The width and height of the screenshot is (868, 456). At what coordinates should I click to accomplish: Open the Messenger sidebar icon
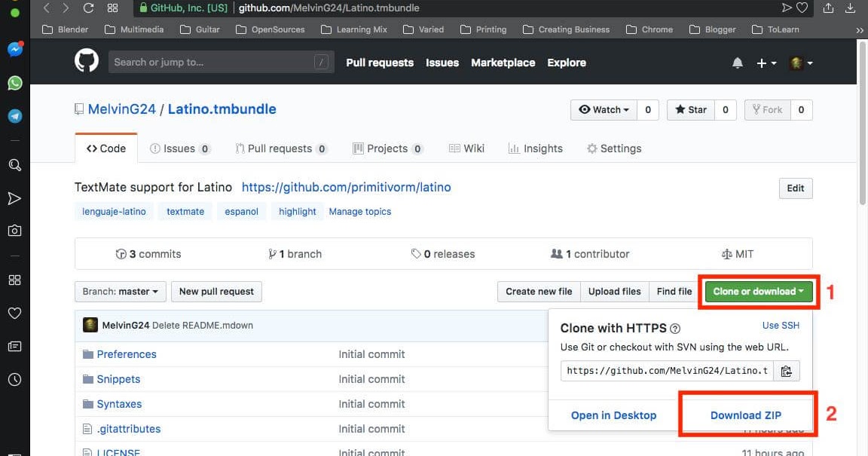click(x=15, y=49)
